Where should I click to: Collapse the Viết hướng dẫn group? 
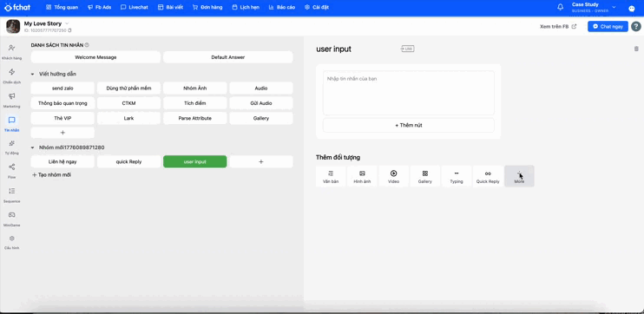[32, 75]
